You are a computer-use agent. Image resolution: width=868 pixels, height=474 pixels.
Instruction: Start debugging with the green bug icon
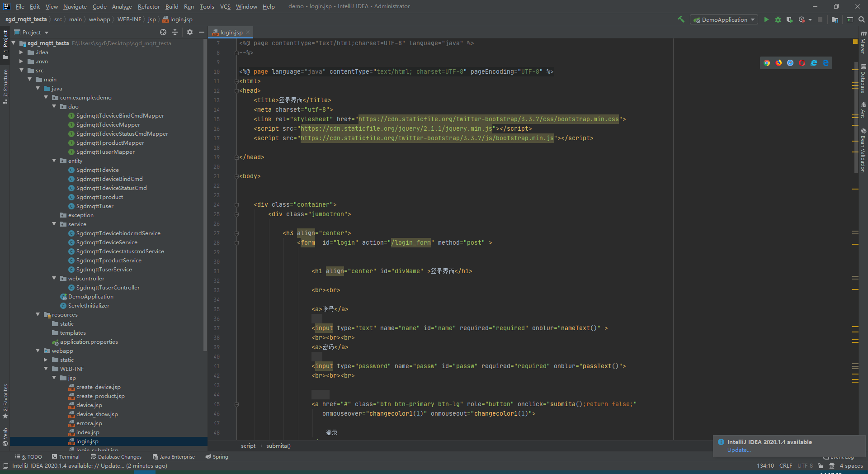(x=778, y=19)
